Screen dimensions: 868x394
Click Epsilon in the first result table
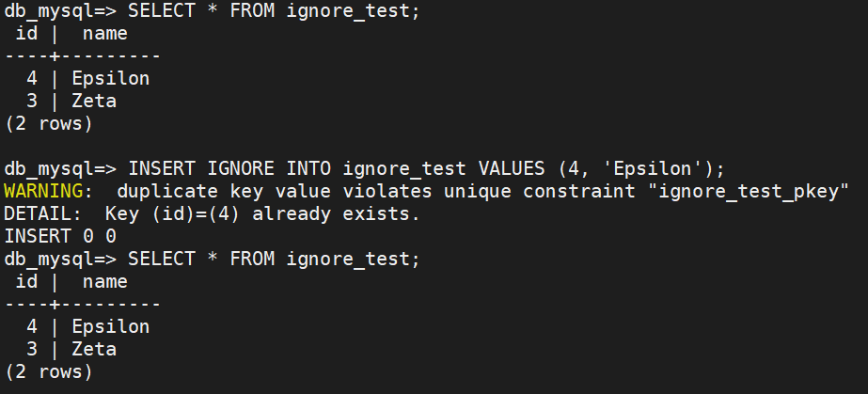(110, 78)
